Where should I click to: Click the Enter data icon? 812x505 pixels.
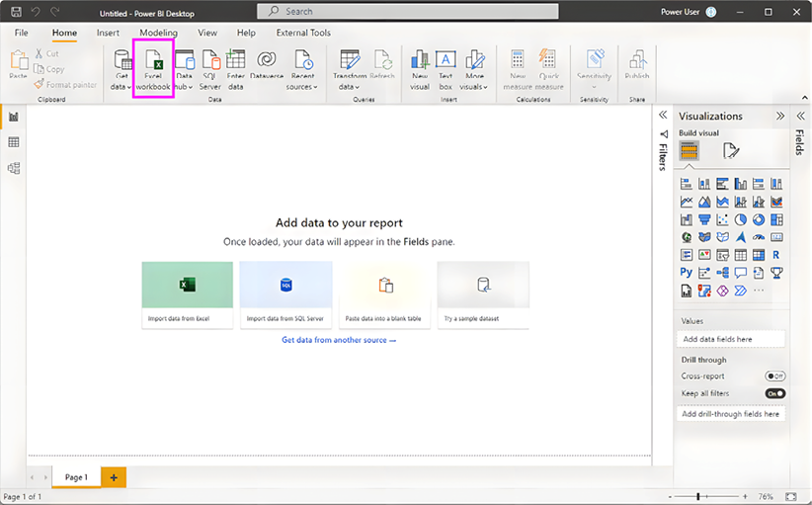pyautogui.click(x=236, y=67)
